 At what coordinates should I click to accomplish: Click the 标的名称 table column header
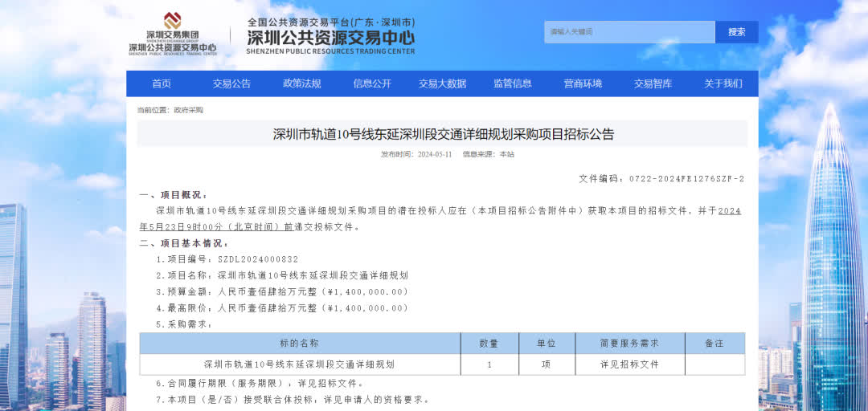pos(299,344)
